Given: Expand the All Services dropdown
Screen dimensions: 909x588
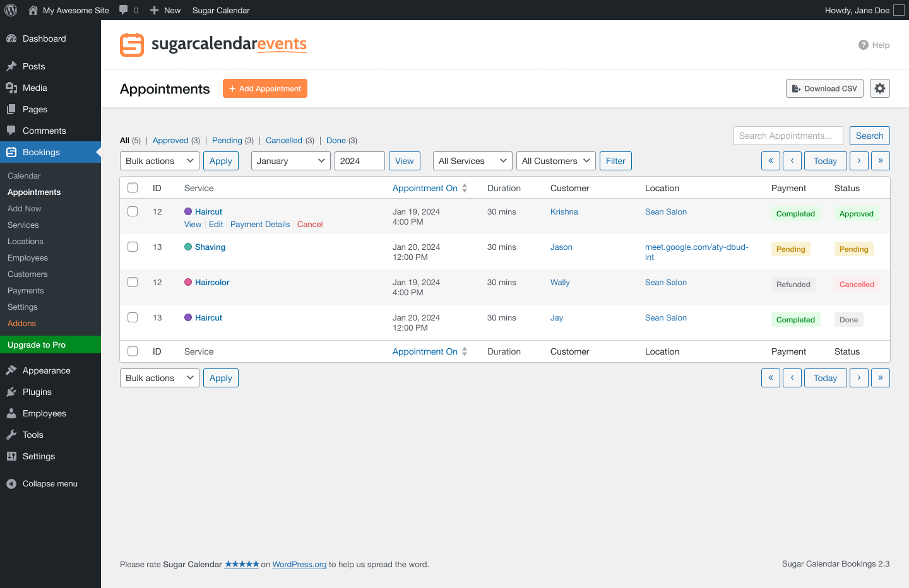Looking at the screenshot, I should [x=472, y=160].
